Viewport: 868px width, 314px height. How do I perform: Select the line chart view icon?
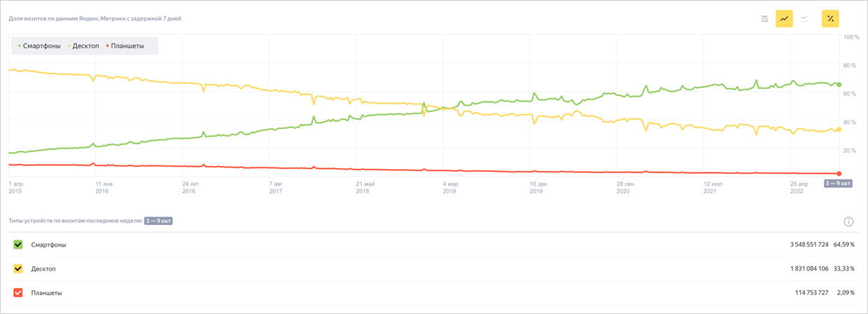point(784,18)
